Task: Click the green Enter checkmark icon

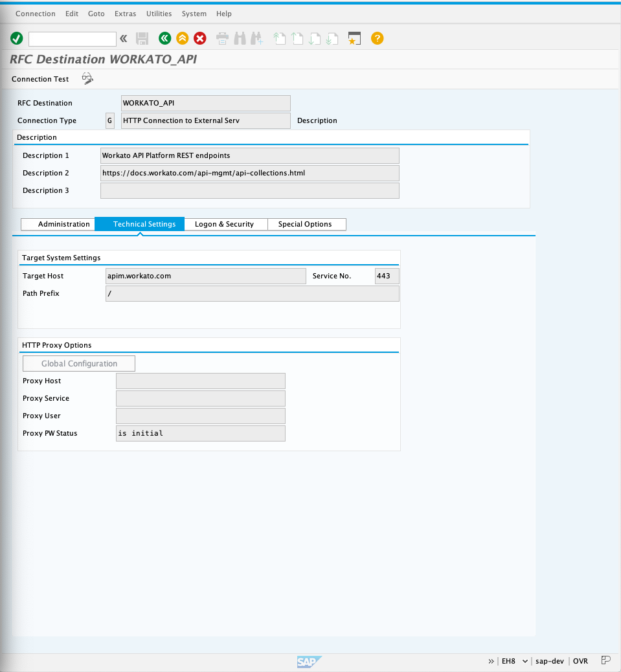Action: (17, 39)
